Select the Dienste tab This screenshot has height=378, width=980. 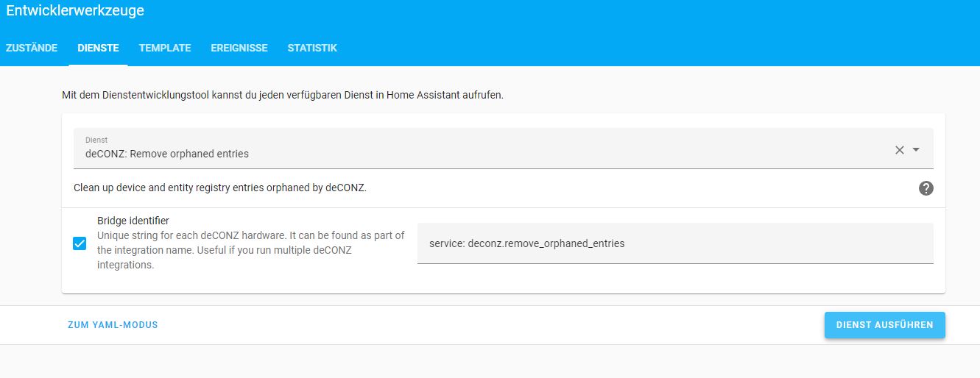pyautogui.click(x=98, y=48)
